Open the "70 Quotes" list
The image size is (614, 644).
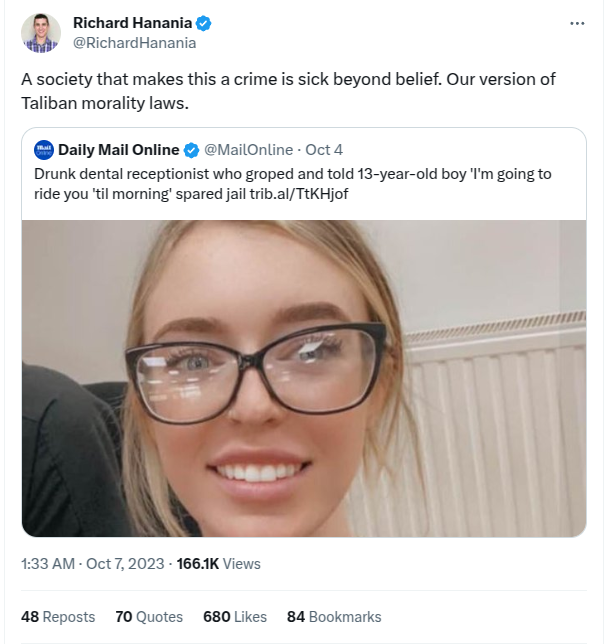(x=149, y=617)
